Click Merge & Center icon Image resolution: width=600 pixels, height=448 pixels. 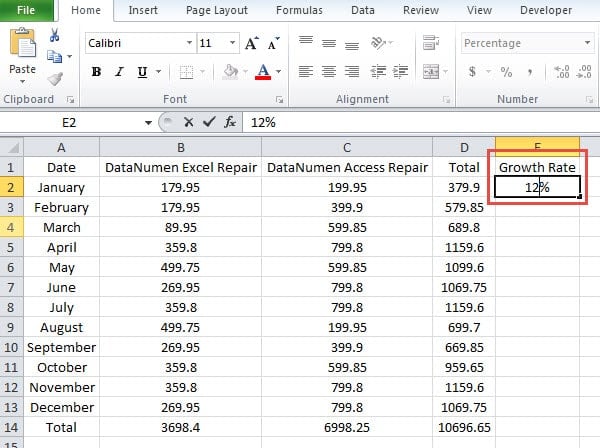431,72
